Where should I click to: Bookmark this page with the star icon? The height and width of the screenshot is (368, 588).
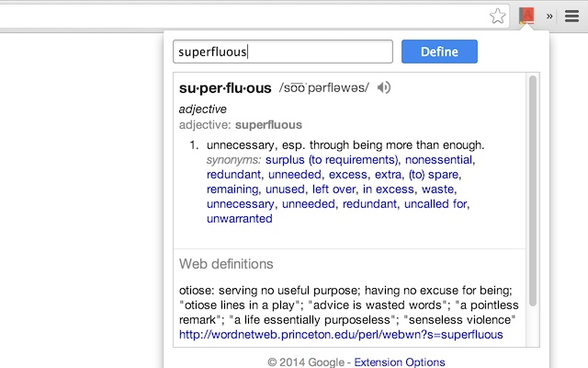[498, 17]
